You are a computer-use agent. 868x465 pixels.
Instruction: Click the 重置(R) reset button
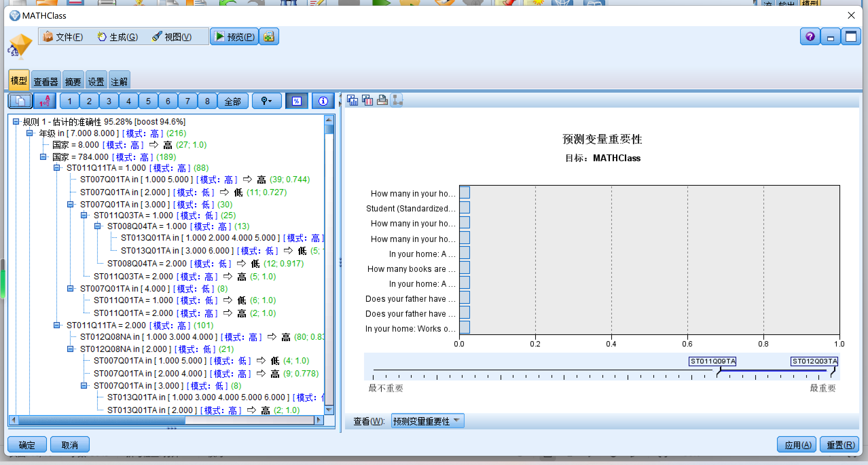coord(840,445)
